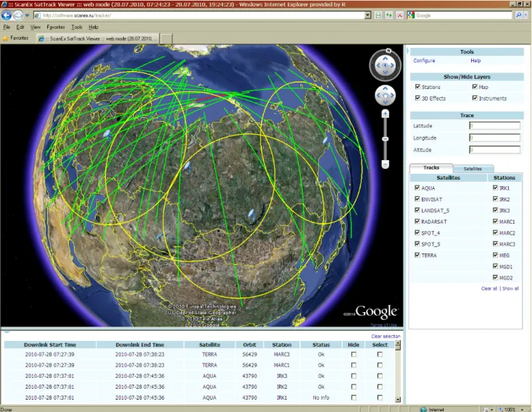The height and width of the screenshot is (412, 532).
Task: Click the western ground station antenna icon
Action: 107,135
